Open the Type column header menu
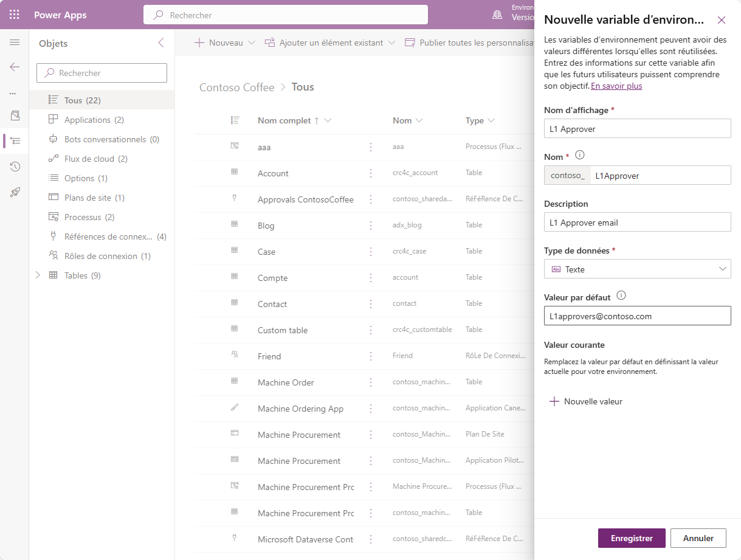Screen dimensions: 741x560 pyautogui.click(x=480, y=120)
